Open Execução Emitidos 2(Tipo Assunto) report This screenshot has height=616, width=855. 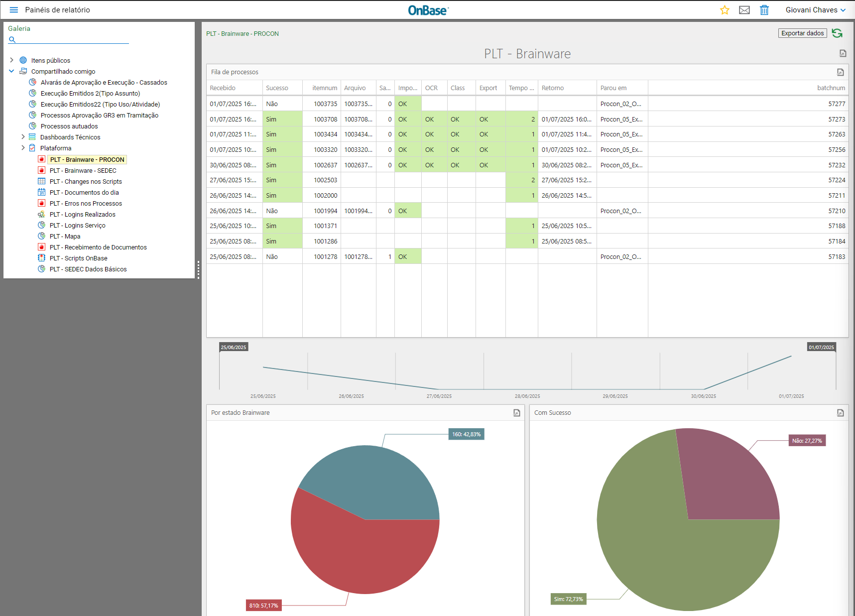(x=90, y=94)
